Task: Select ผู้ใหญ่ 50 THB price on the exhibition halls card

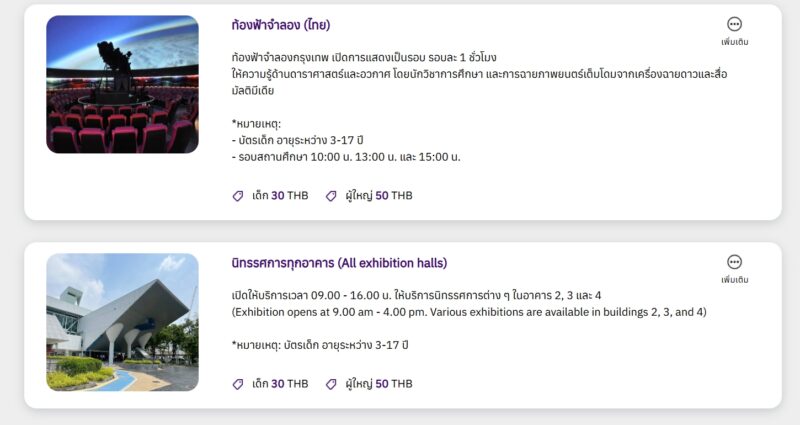Action: click(379, 384)
